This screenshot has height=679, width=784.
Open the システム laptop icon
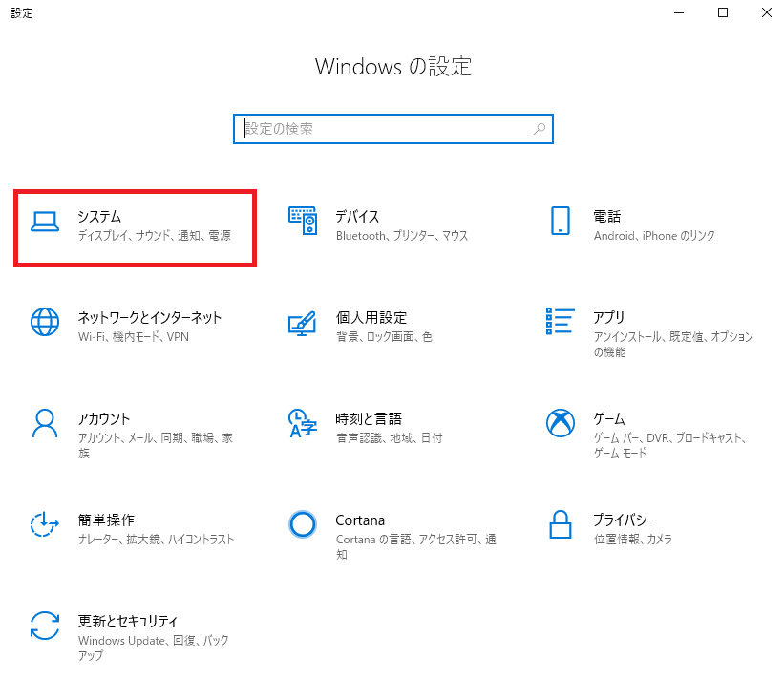click(45, 222)
